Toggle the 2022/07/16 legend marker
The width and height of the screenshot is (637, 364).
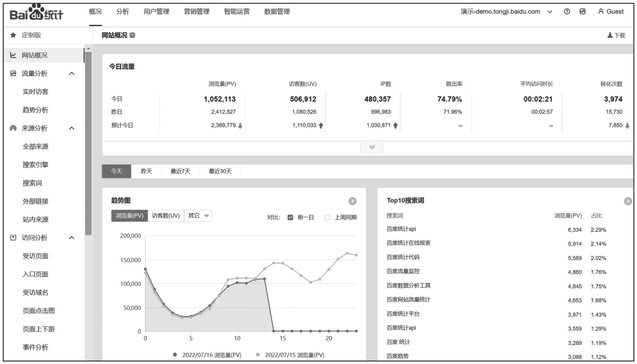175,355
